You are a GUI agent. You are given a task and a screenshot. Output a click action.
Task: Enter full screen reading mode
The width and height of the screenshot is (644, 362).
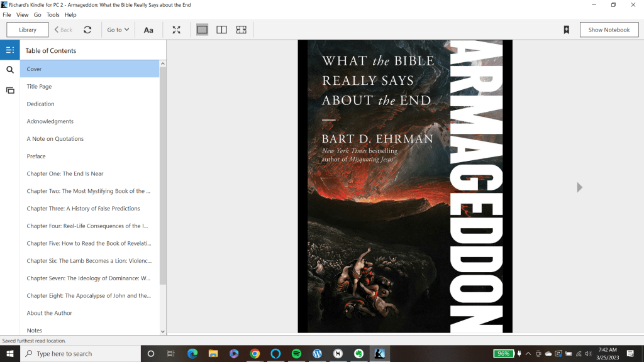click(177, 30)
